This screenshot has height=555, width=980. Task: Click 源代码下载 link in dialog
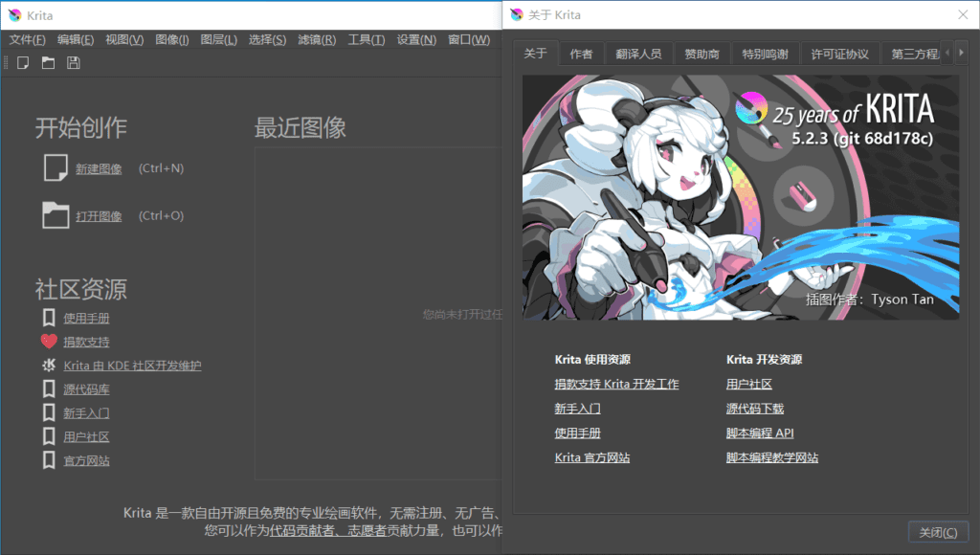tap(755, 409)
